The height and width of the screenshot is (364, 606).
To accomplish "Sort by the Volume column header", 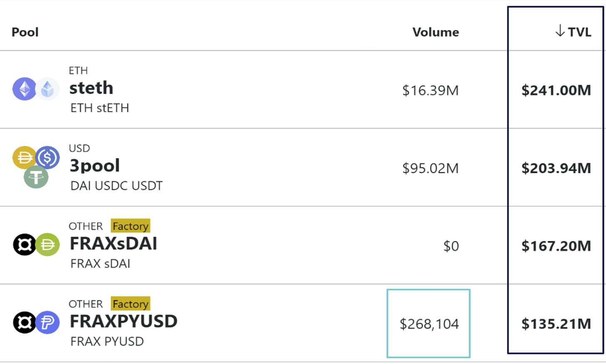I will [436, 32].
